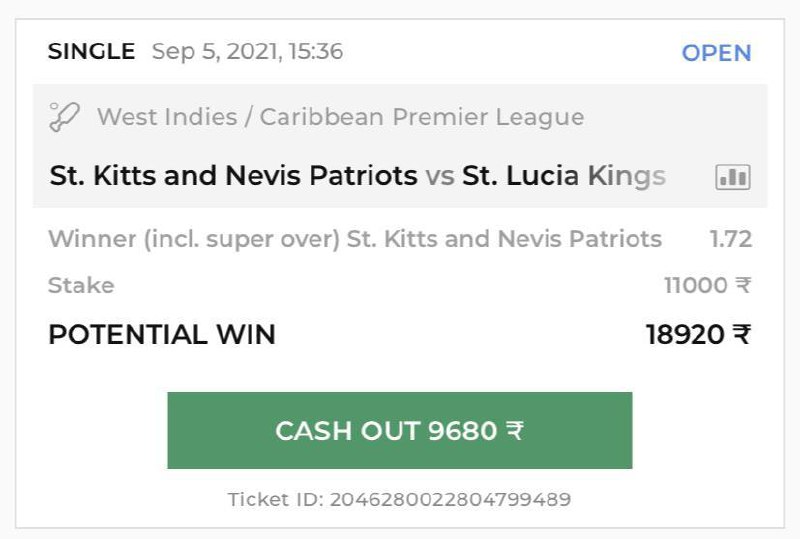Click the Sep 5, 2021, 15:36 timestamp
Image resolution: width=800 pixels, height=539 pixels.
[247, 52]
